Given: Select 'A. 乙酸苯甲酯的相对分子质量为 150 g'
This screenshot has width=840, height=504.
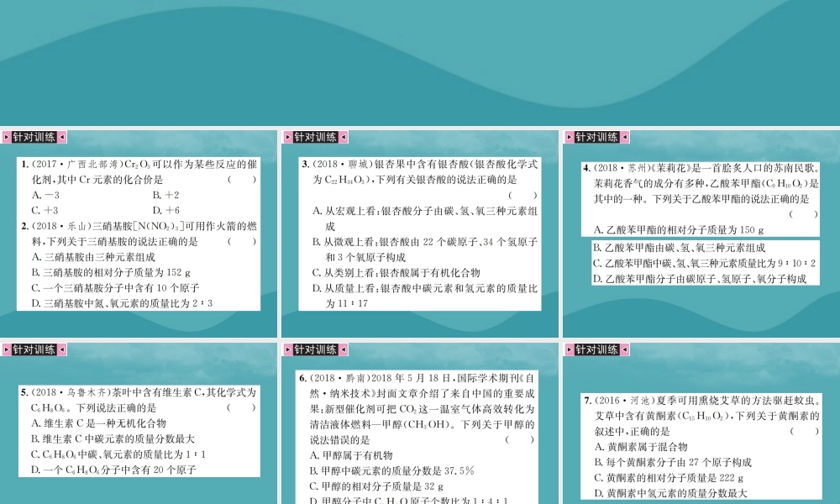Looking at the screenshot, I should (679, 230).
